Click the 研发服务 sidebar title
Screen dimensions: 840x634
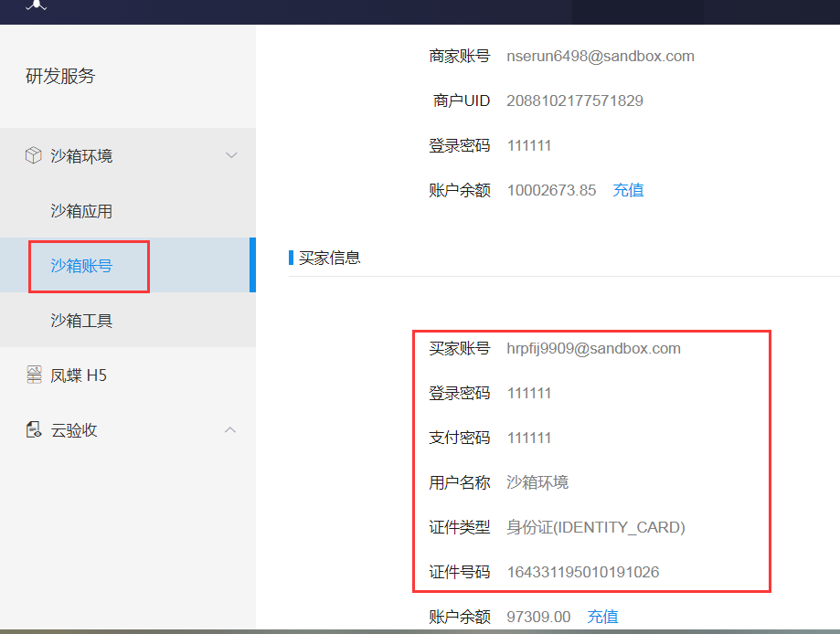(x=60, y=76)
